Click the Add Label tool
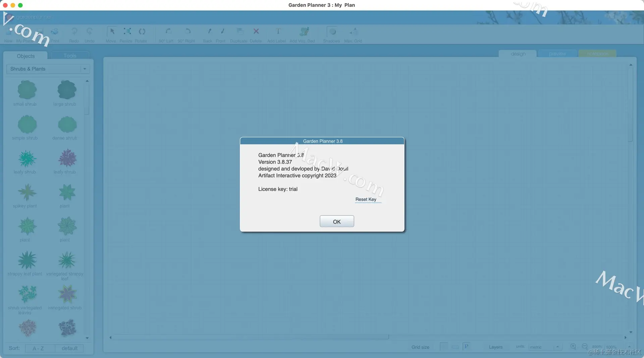Image resolution: width=644 pixels, height=358 pixels. (277, 35)
